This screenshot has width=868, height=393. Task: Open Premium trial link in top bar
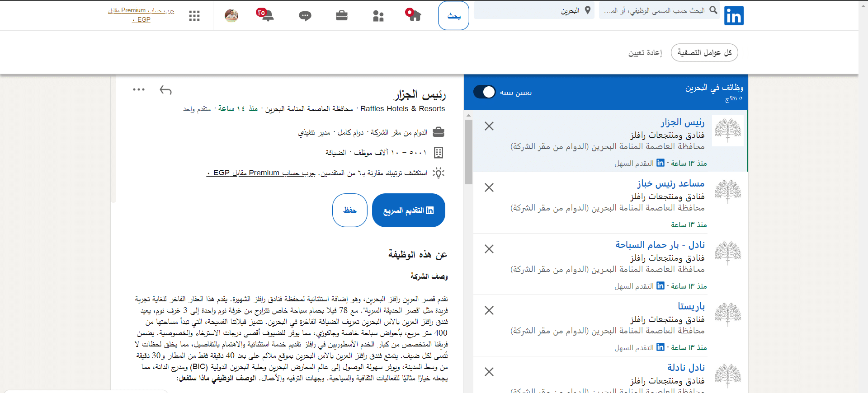click(x=141, y=14)
